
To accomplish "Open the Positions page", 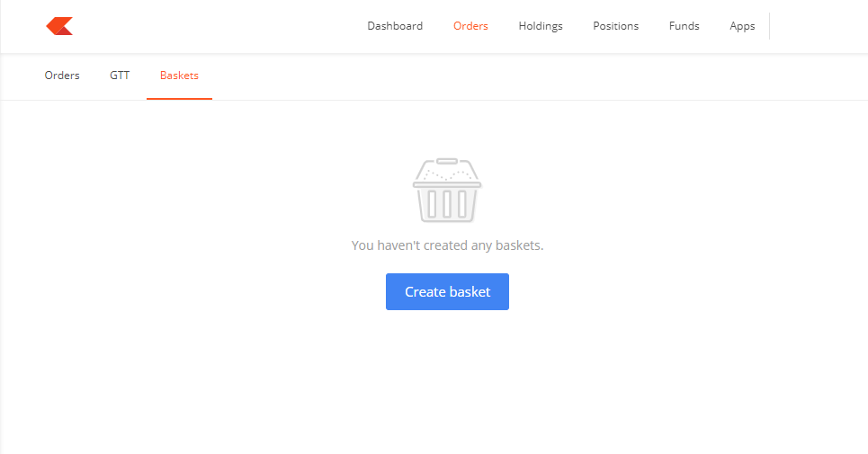I will [615, 26].
